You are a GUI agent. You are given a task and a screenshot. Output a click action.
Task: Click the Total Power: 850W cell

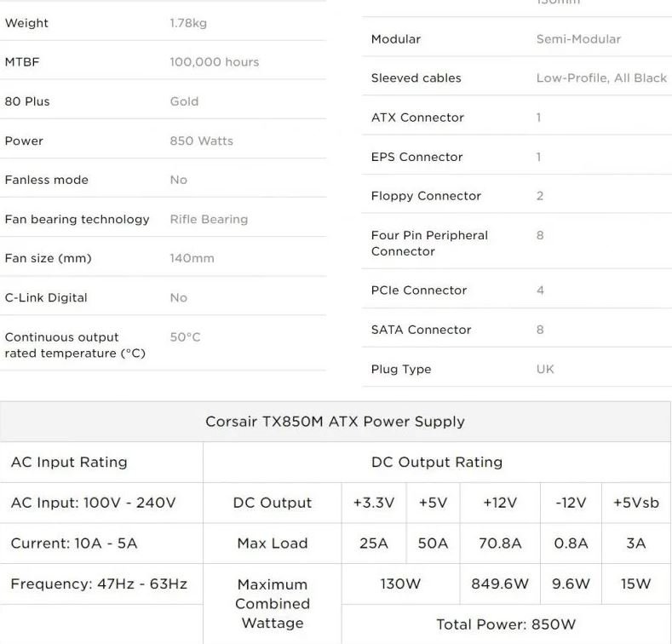point(506,624)
